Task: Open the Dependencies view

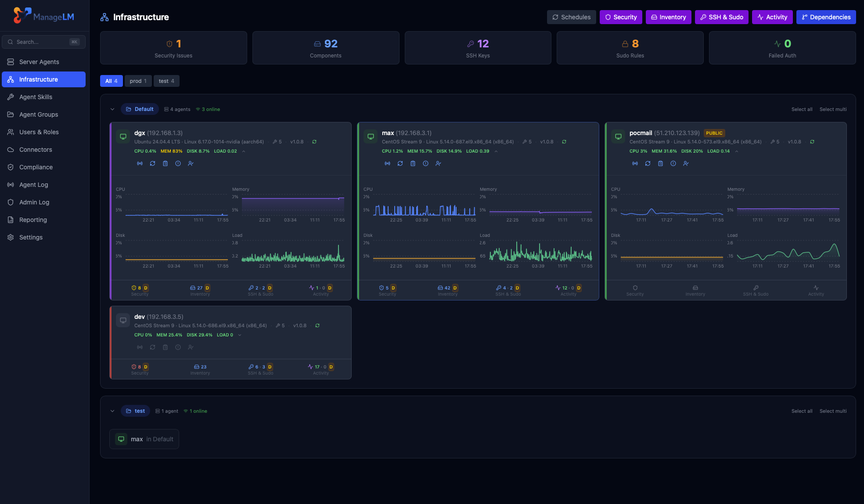Action: pos(825,17)
